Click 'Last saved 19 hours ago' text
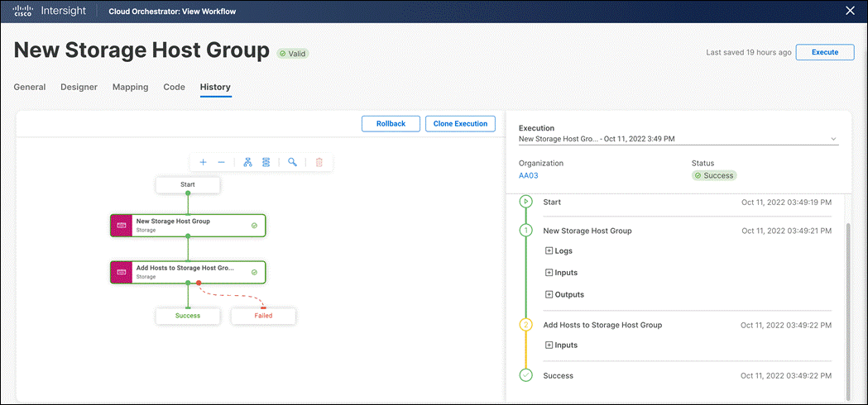This screenshot has width=868, height=405. [748, 53]
